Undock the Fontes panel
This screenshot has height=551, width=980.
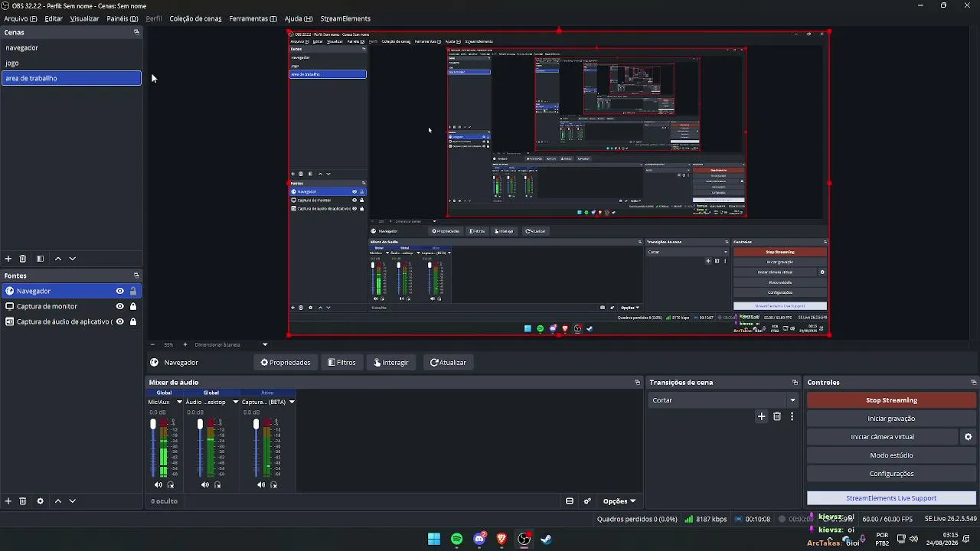136,275
